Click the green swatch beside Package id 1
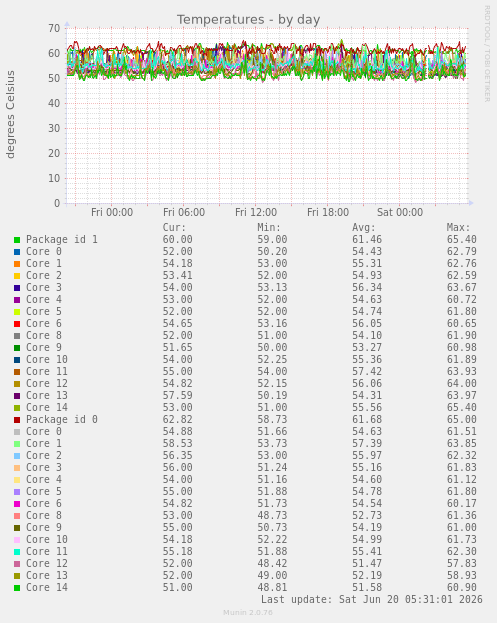497x623 pixels. point(17,240)
